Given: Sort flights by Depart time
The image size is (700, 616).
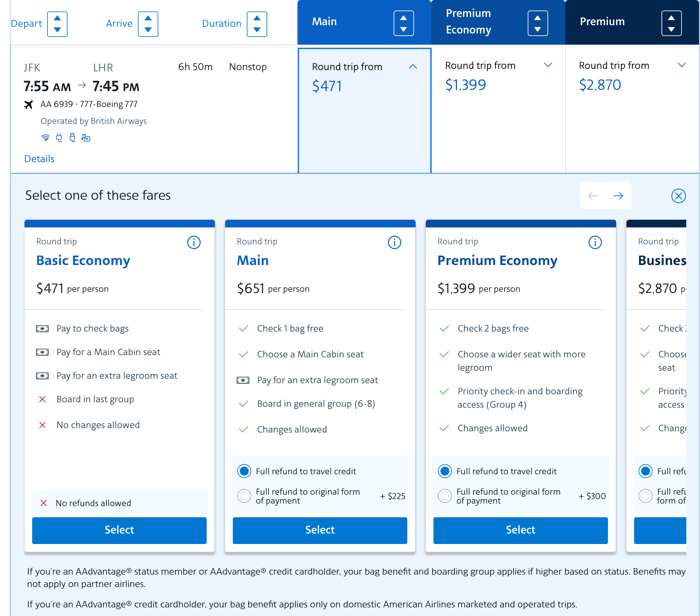Looking at the screenshot, I should (x=57, y=24).
